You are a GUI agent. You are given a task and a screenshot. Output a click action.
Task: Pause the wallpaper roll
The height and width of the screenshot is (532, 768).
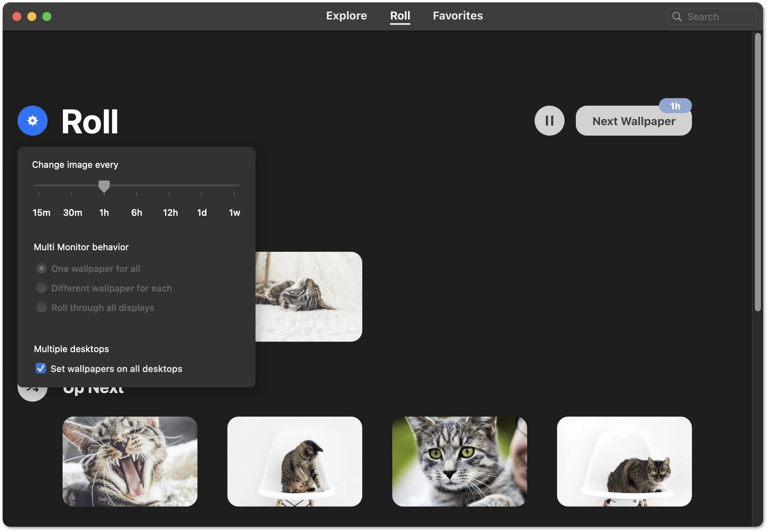[549, 121]
